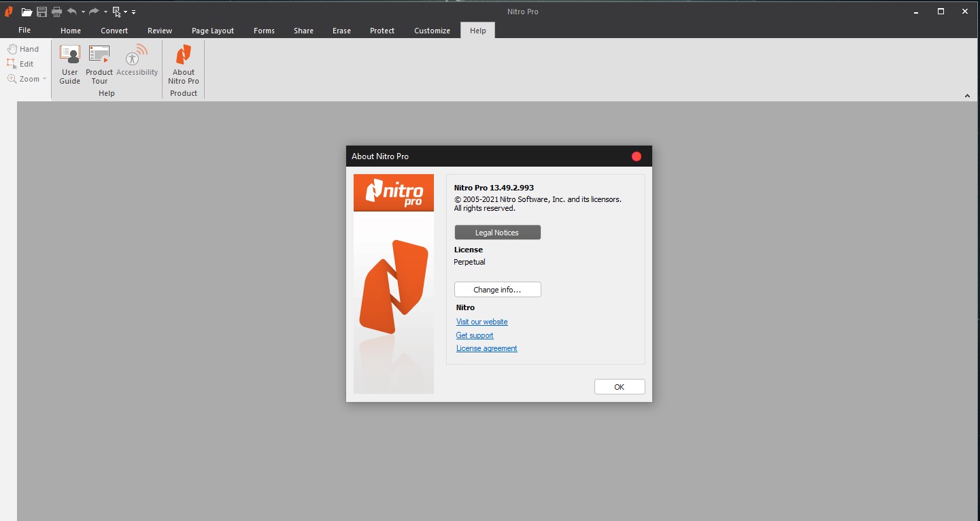This screenshot has height=521, width=980.
Task: Open the File menu
Action: [x=24, y=30]
